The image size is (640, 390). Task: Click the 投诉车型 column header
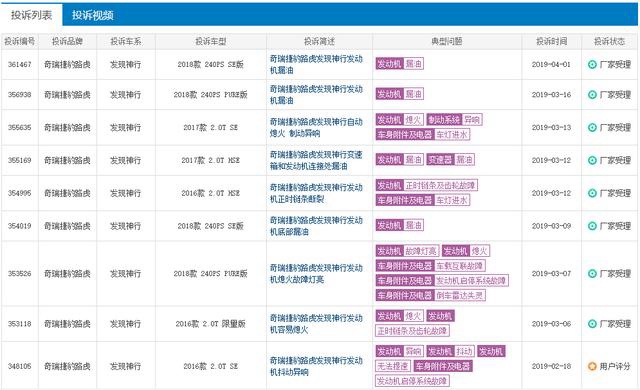[211, 41]
